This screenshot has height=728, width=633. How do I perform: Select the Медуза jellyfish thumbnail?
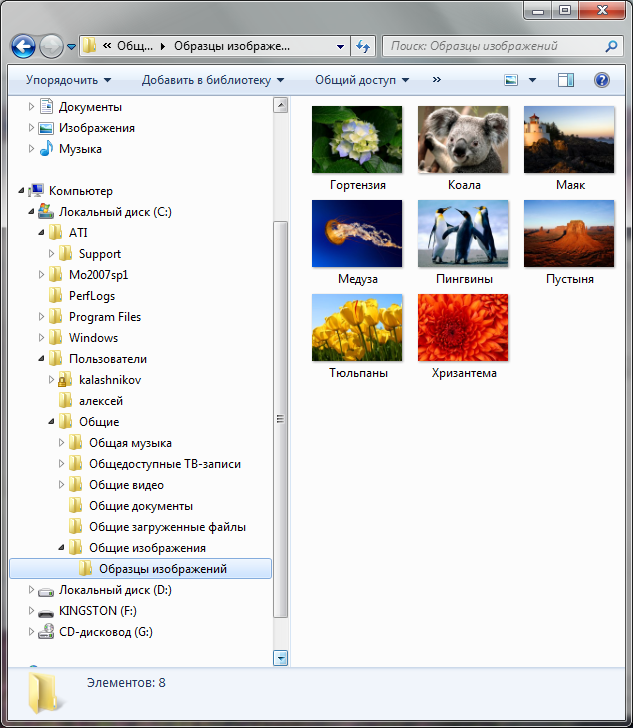coord(357,234)
